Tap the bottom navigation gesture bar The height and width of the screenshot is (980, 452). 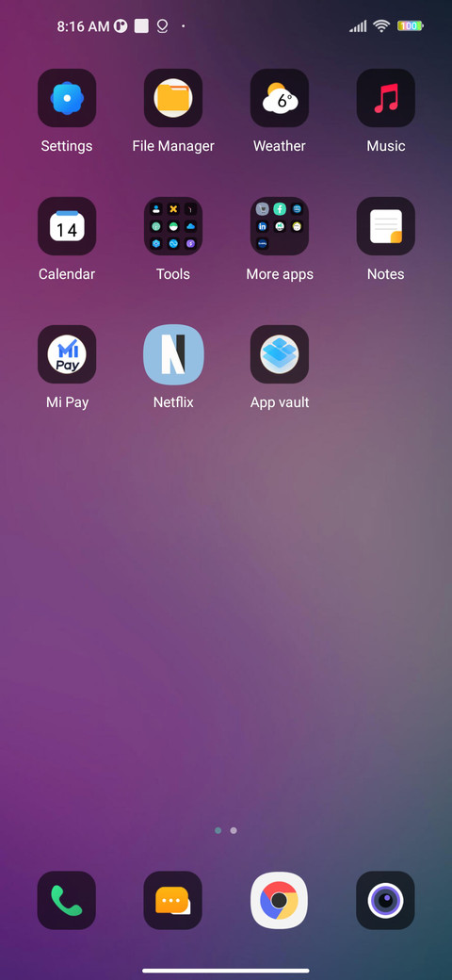(x=226, y=971)
